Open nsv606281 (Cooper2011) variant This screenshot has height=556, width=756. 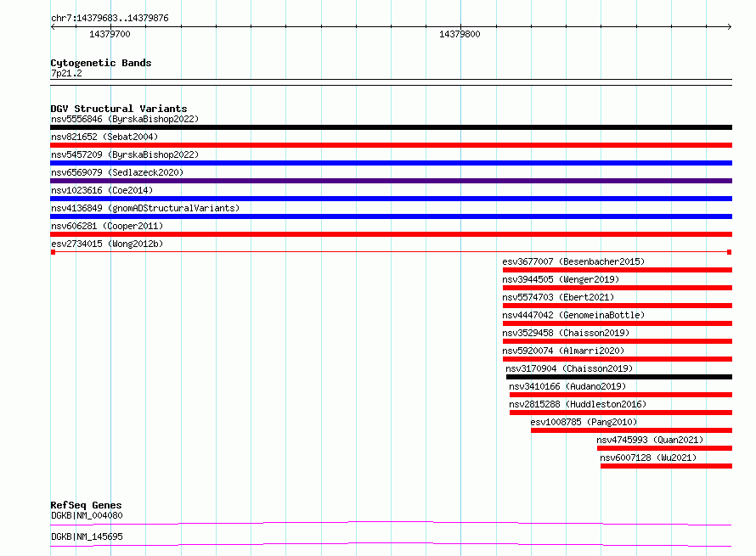pos(107,226)
